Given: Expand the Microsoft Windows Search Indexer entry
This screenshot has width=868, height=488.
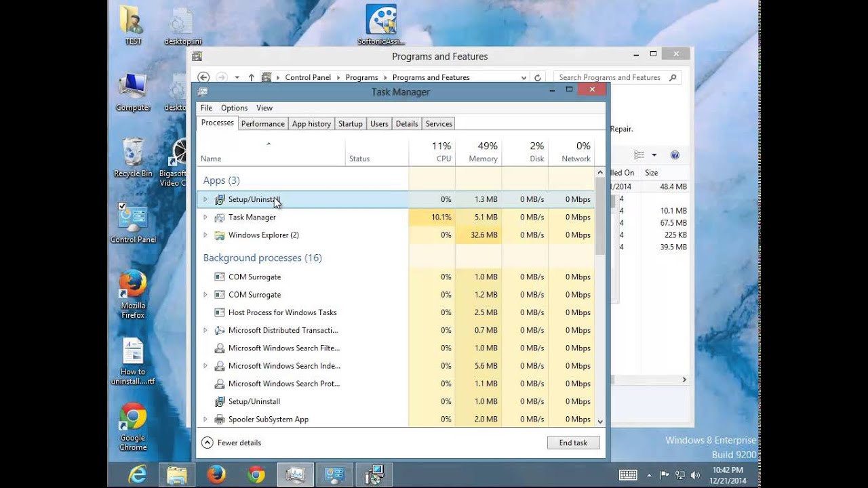Looking at the screenshot, I should (205, 366).
